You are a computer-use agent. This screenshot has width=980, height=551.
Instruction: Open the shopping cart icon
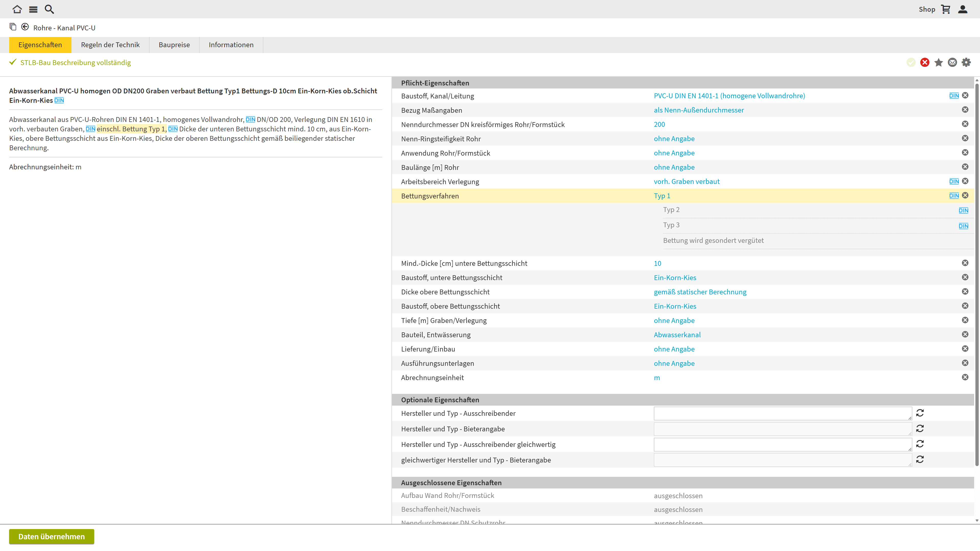click(x=946, y=9)
